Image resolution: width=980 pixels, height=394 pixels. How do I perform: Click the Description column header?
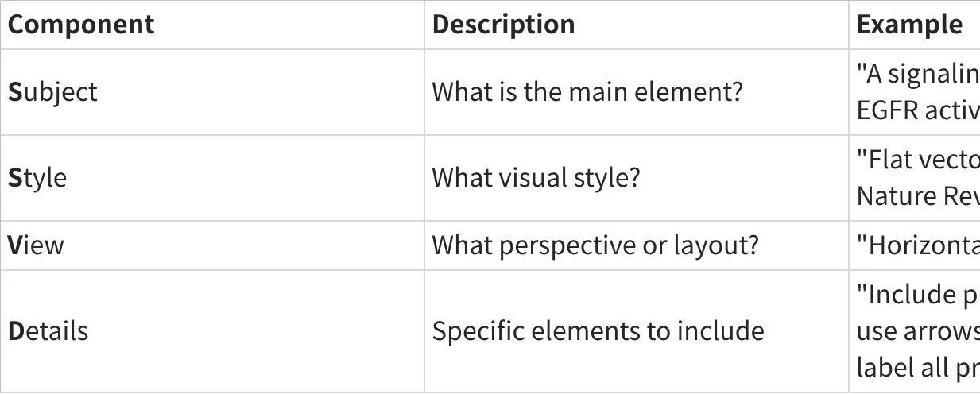tap(503, 24)
